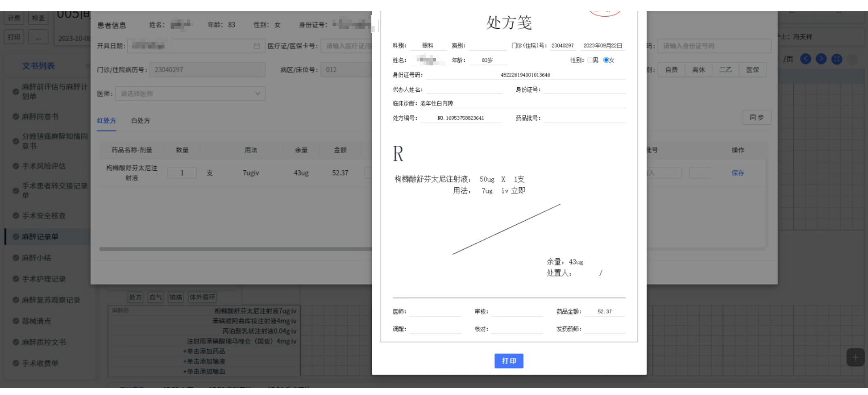Select the 男 gender radio button
Screen dimensions: 868x395
pyautogui.click(x=590, y=60)
